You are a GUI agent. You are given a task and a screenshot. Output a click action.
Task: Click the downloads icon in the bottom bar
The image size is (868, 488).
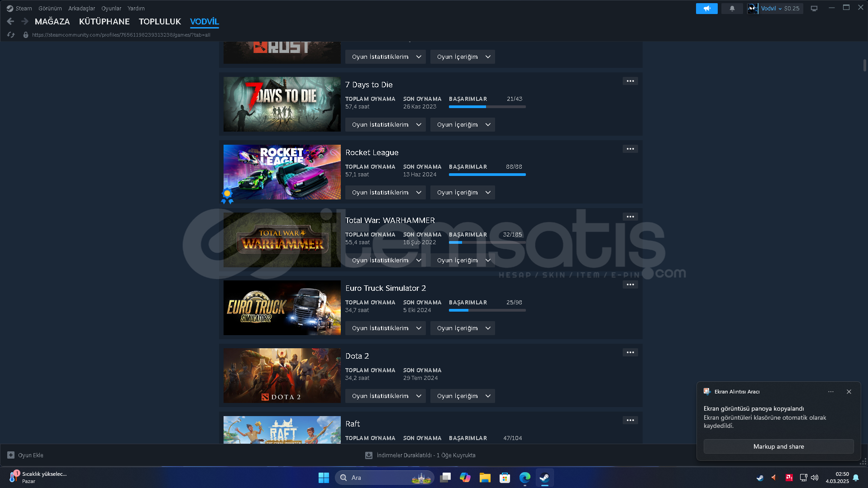click(369, 455)
